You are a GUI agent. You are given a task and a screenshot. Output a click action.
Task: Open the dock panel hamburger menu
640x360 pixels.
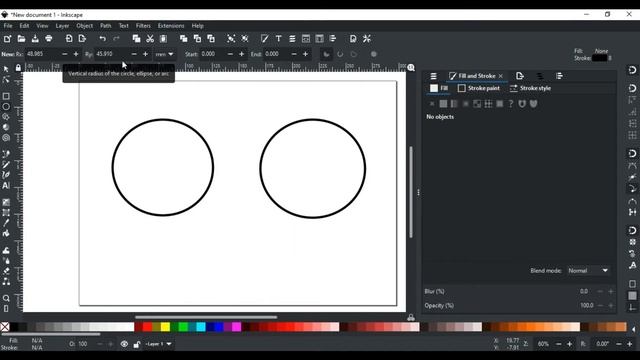coord(433,76)
